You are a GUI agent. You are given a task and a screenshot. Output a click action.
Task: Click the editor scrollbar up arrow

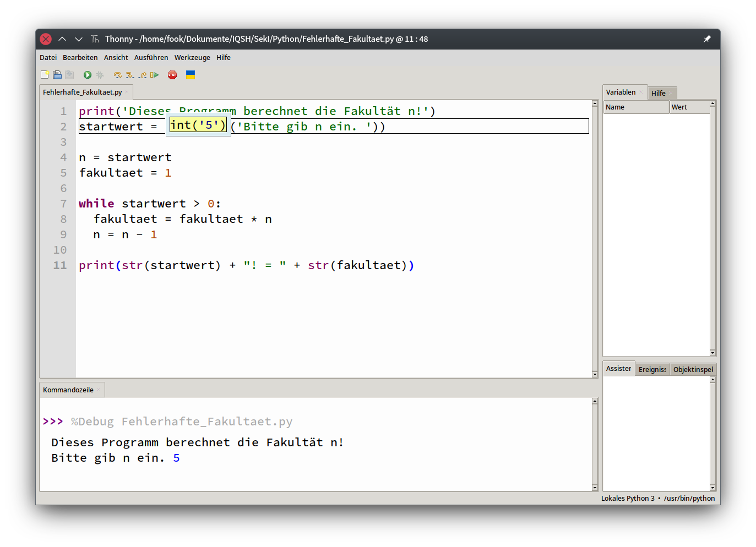[595, 103]
